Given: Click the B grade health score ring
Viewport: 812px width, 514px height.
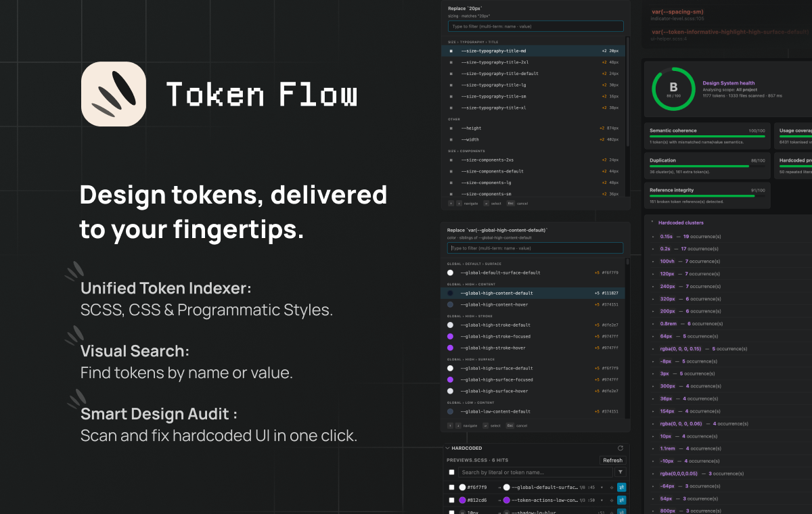Looking at the screenshot, I should tap(673, 89).
